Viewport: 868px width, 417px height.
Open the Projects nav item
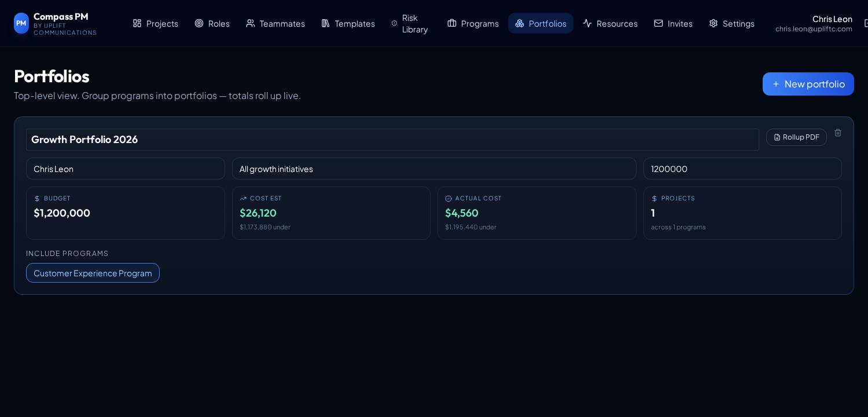155,23
